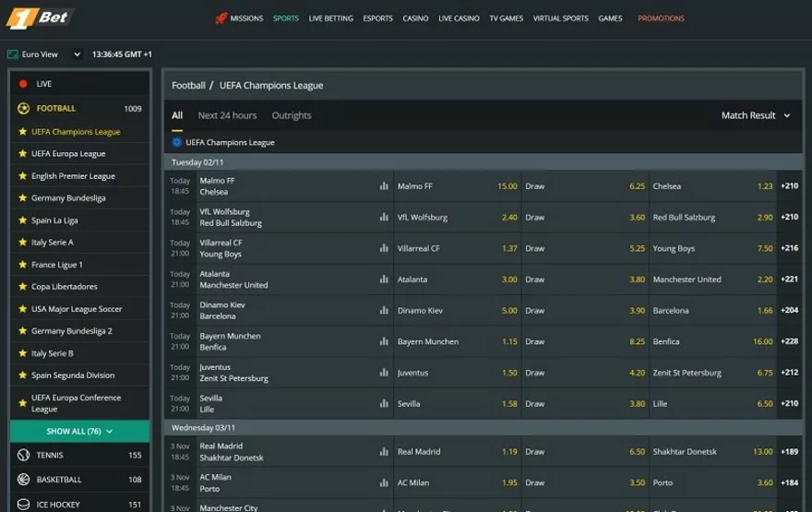Expand Show All (76) leagues
812x512 pixels.
click(x=79, y=431)
